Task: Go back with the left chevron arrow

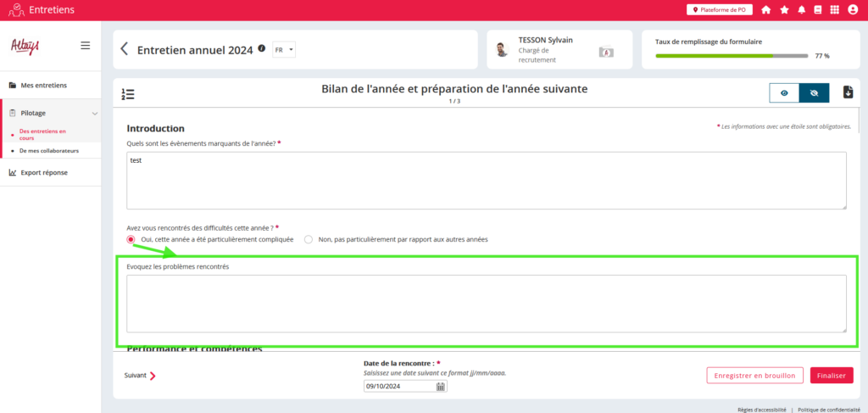Action: tap(125, 49)
